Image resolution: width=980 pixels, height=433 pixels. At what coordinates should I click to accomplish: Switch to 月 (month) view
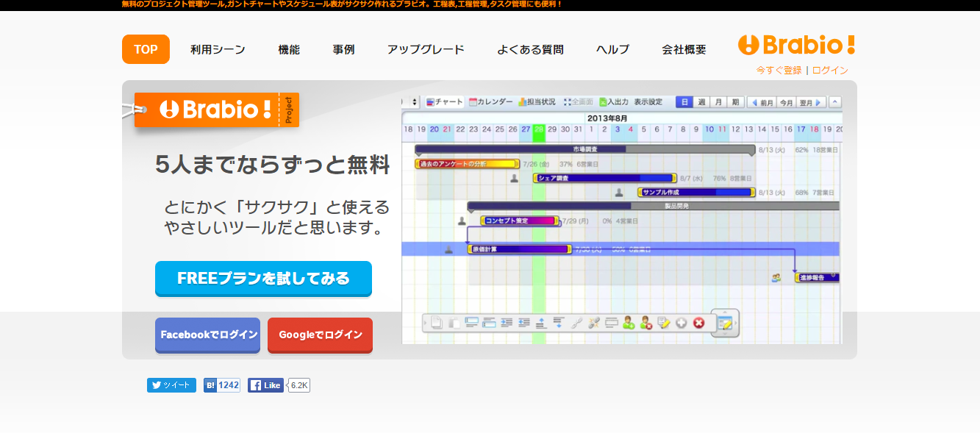pos(718,102)
